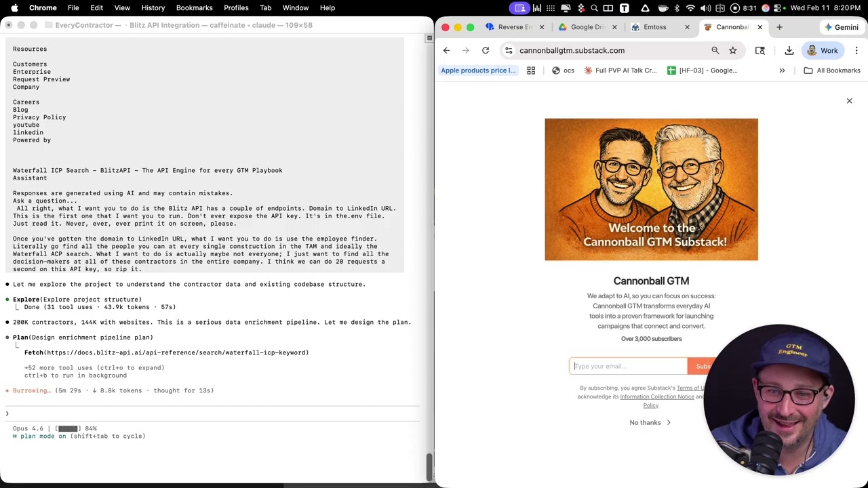The height and width of the screenshot is (488, 868).
Task: Open Full PVP AI Talk bookmark
Action: pos(620,70)
